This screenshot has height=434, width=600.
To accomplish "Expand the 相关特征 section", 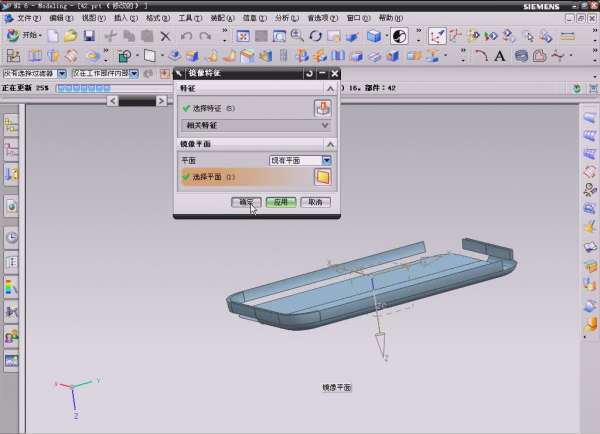I will click(325, 126).
